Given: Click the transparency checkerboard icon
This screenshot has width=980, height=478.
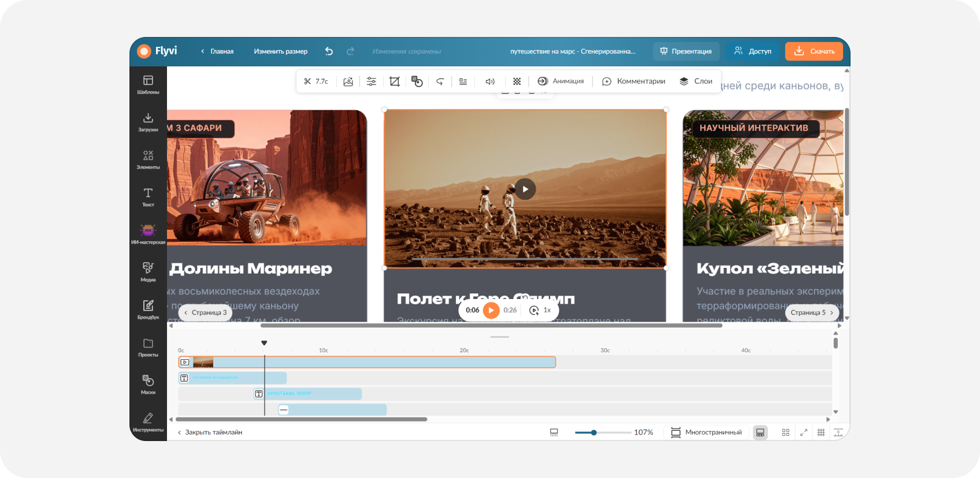Looking at the screenshot, I should [x=517, y=81].
